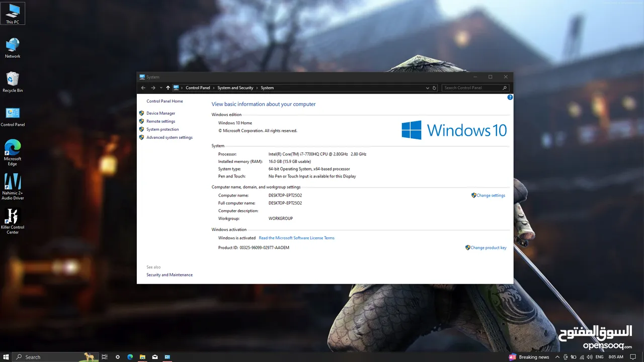The height and width of the screenshot is (362, 644).
Task: Open Task View in the taskbar
Action: point(105,357)
